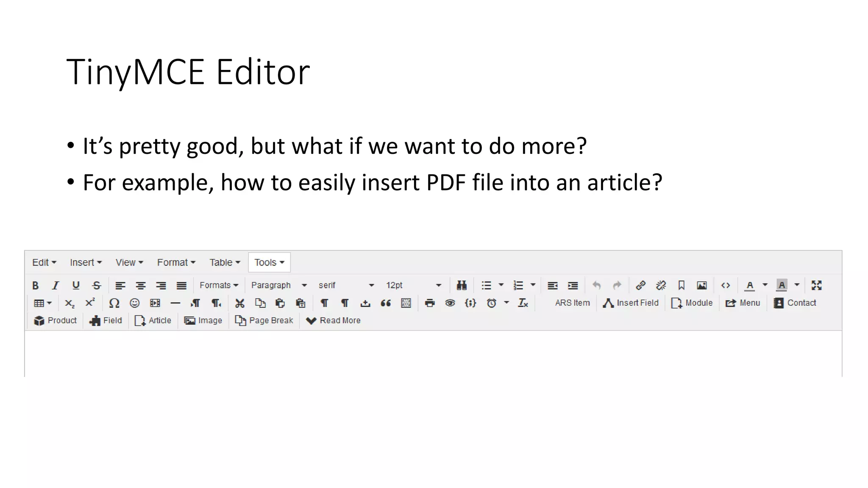This screenshot has width=868, height=488.
Task: Apply superscript formatting
Action: click(90, 303)
